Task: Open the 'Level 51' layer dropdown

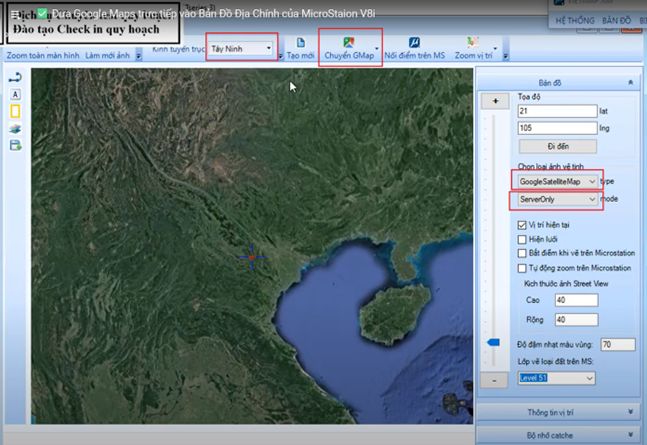Action: (590, 378)
